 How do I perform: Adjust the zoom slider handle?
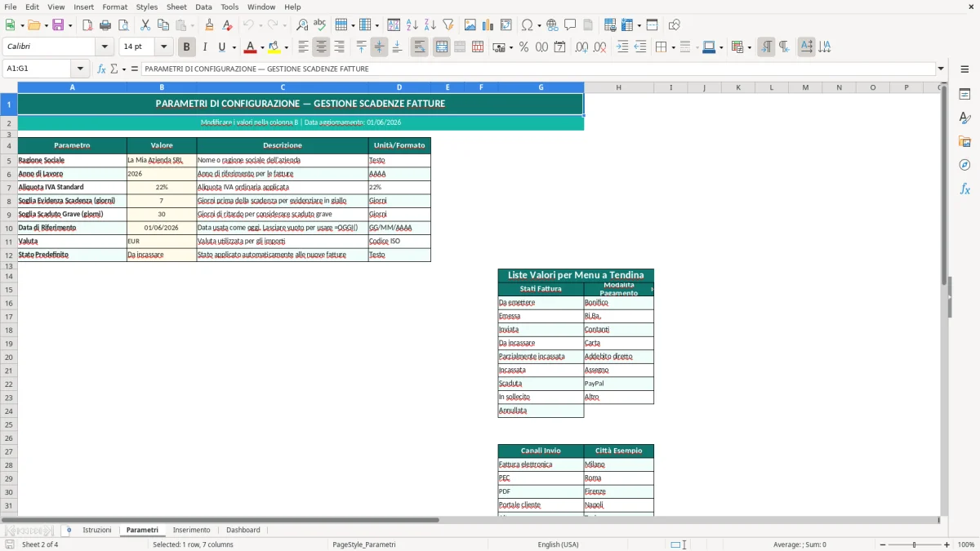[x=914, y=544]
